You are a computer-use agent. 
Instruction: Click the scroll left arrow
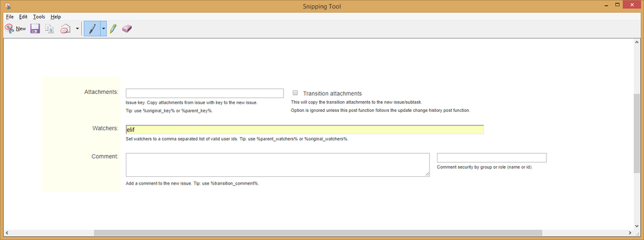point(7,233)
